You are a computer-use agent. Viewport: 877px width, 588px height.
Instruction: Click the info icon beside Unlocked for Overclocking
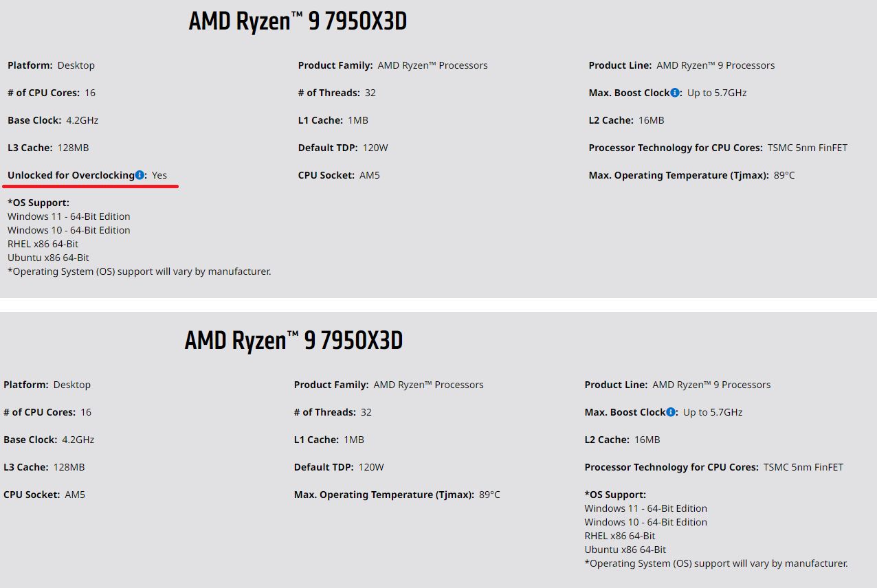140,175
